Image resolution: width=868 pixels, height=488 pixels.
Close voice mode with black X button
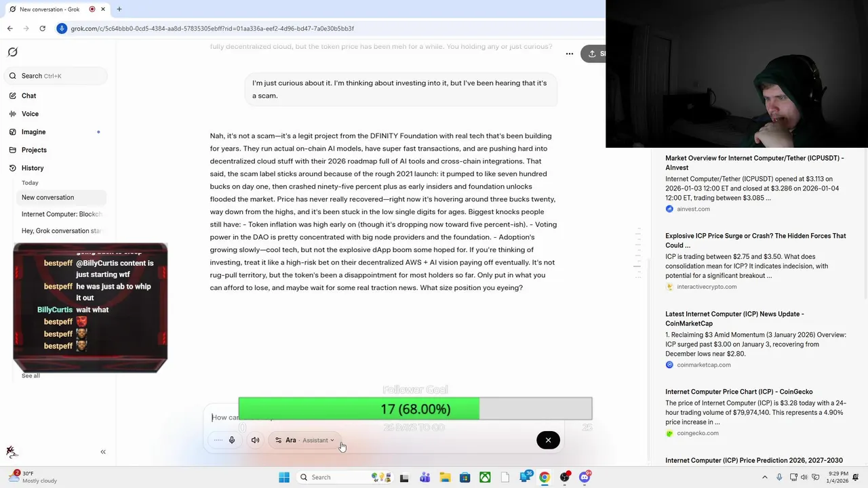[x=548, y=441]
